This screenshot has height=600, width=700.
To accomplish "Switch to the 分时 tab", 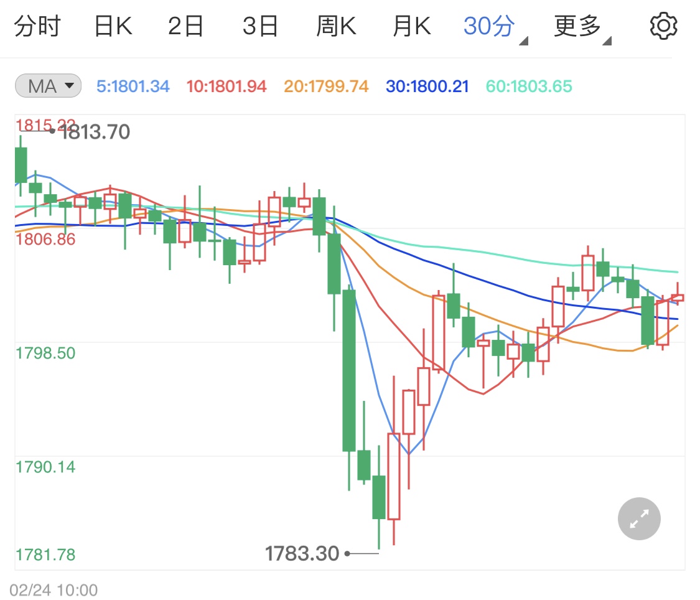I will (39, 26).
